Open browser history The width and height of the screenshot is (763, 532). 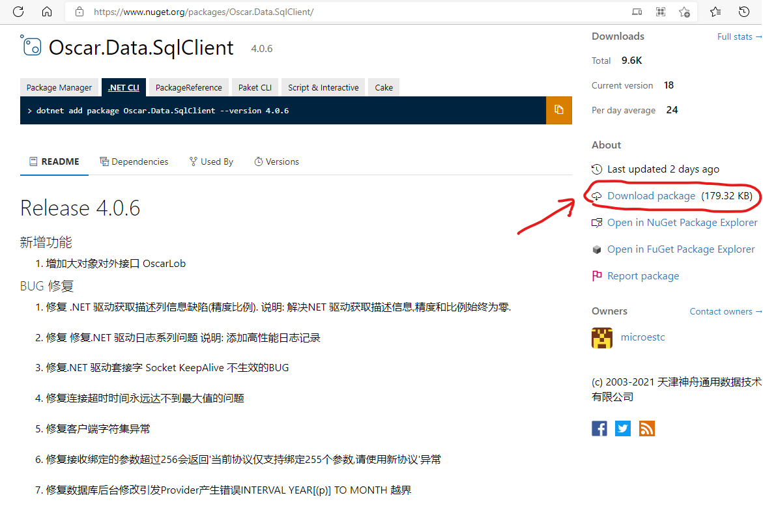pos(743,12)
